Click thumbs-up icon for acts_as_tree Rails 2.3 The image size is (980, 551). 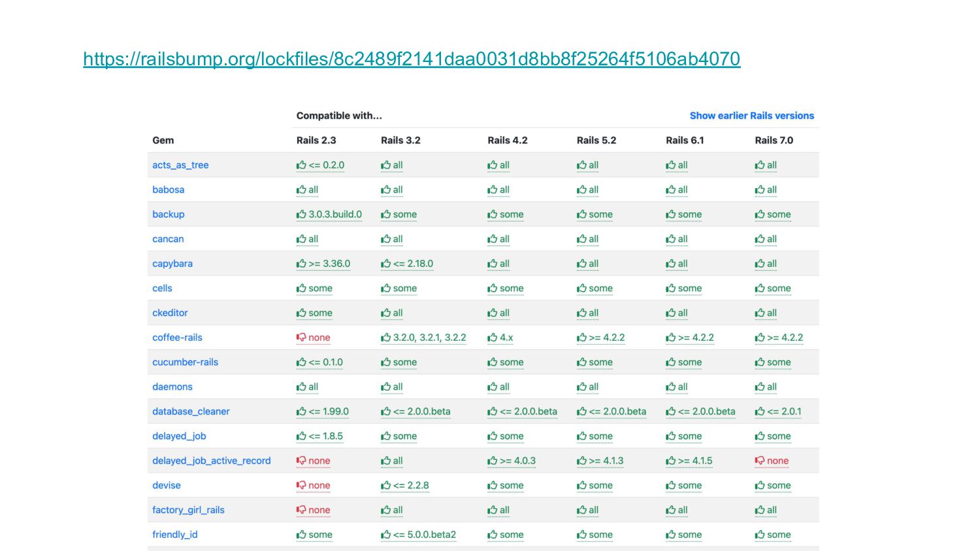pyautogui.click(x=301, y=165)
